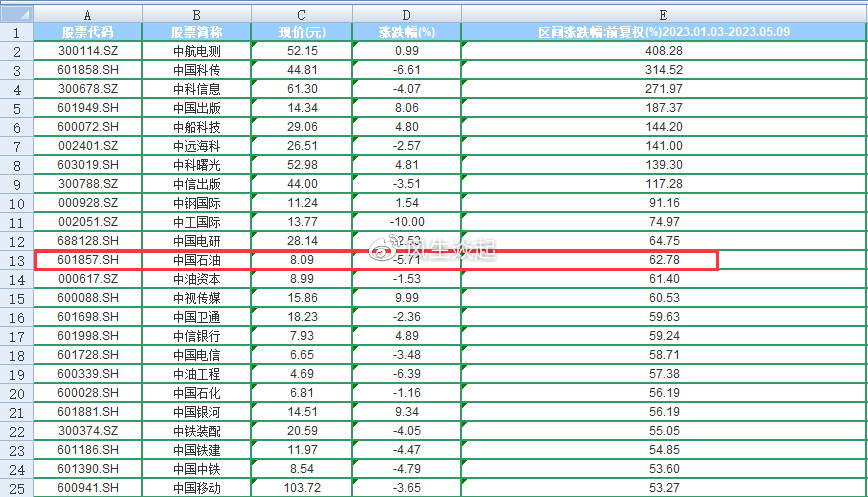This screenshot has height=497, width=868.
Task: Select cell with value 144.20
Action: 664,127
